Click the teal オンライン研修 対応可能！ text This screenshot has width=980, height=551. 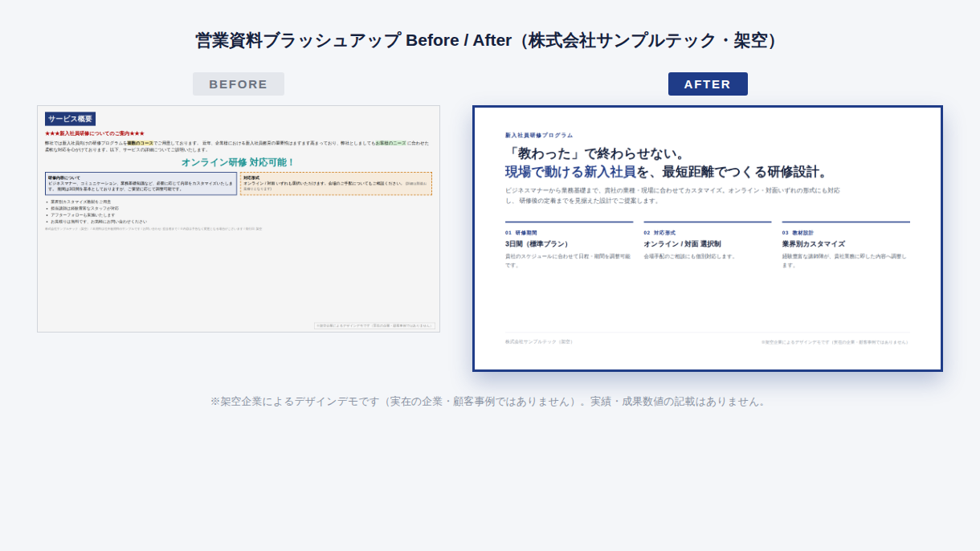coord(238,162)
